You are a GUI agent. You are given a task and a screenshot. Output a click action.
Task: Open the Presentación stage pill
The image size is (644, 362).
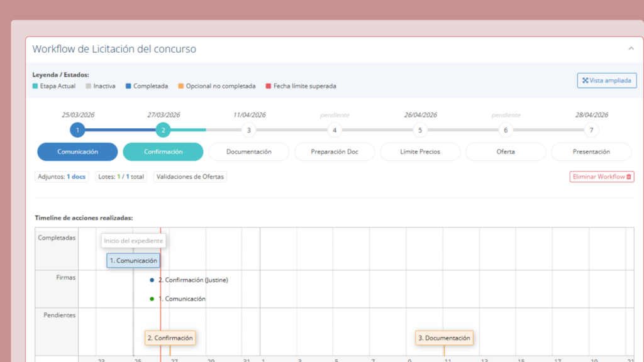(x=591, y=151)
